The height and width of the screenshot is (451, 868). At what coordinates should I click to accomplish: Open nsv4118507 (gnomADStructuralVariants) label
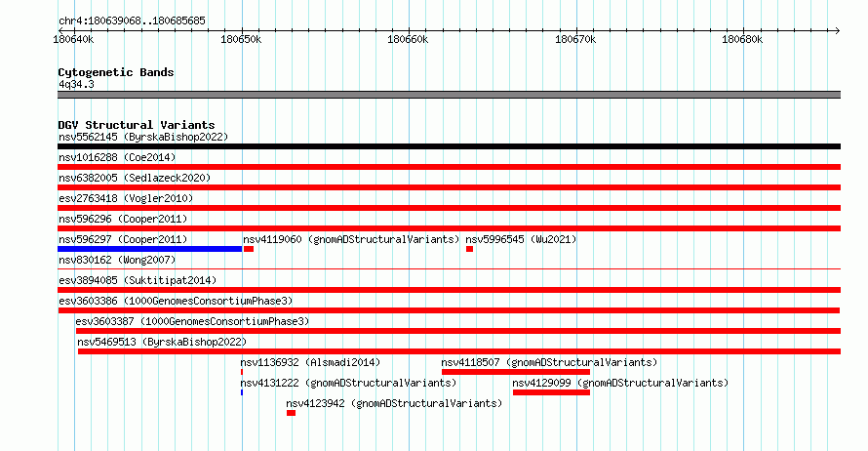point(549,362)
